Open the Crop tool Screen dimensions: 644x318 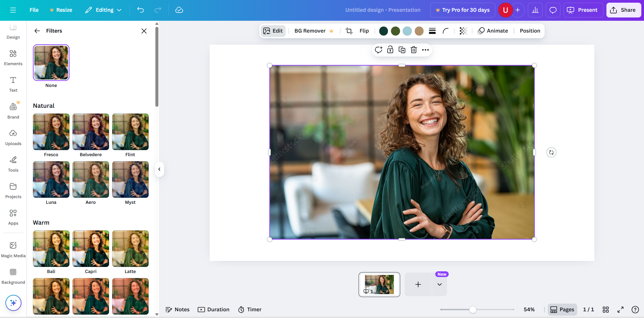[x=349, y=31]
